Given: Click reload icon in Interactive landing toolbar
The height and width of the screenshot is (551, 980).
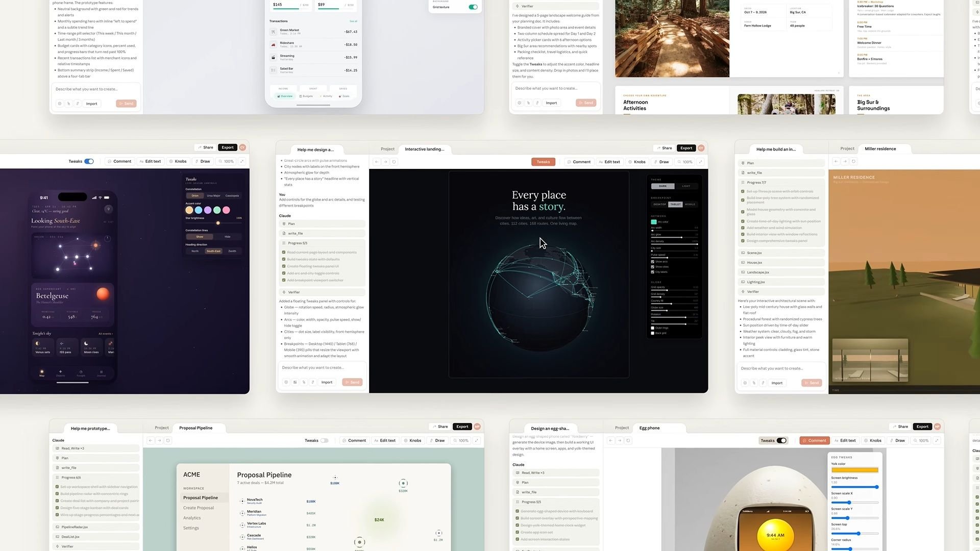Looking at the screenshot, I should point(394,162).
